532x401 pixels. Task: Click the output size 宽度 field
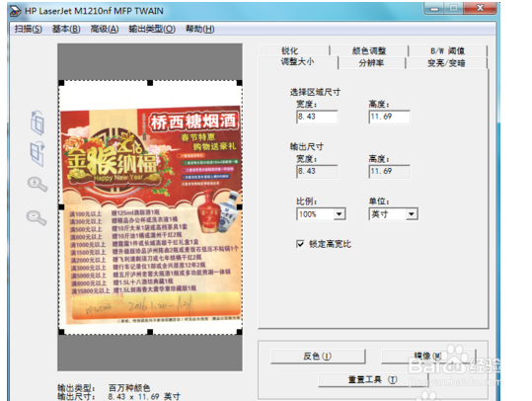(x=317, y=172)
